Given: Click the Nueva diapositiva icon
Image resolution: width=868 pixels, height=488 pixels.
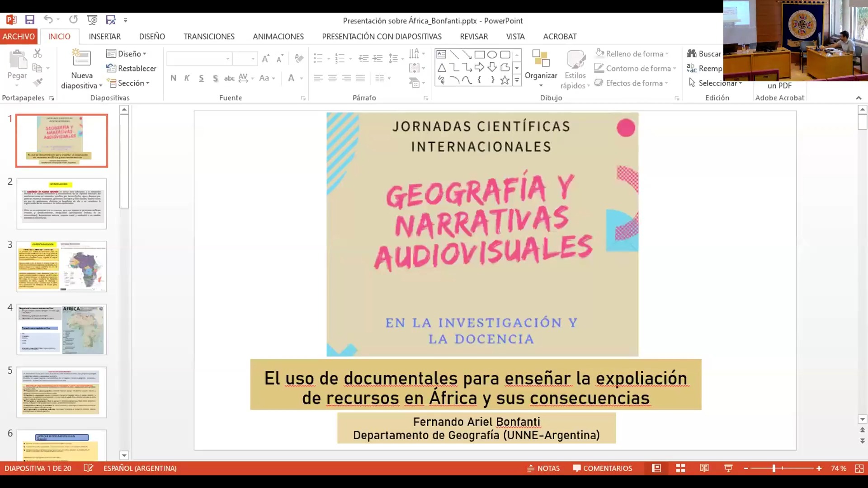Looking at the screenshot, I should pyautogui.click(x=81, y=59).
